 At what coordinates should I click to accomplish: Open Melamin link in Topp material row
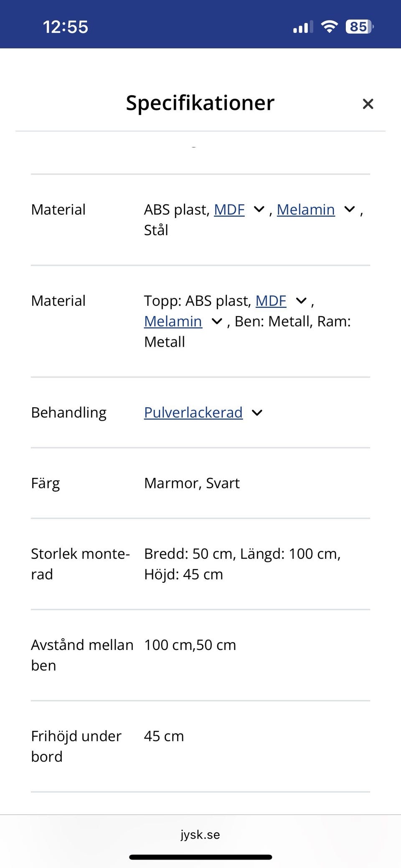[173, 322]
